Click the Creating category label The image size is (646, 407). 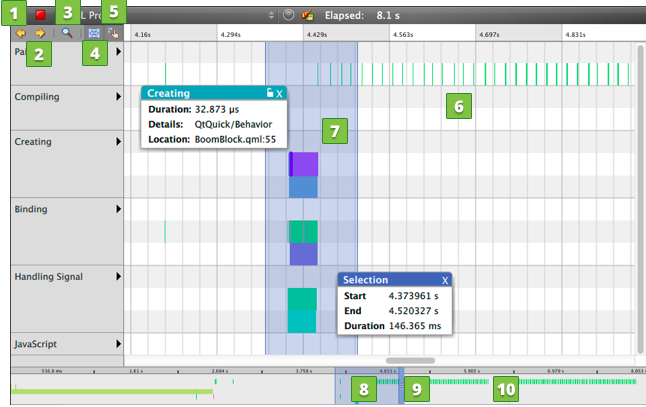coord(33,142)
